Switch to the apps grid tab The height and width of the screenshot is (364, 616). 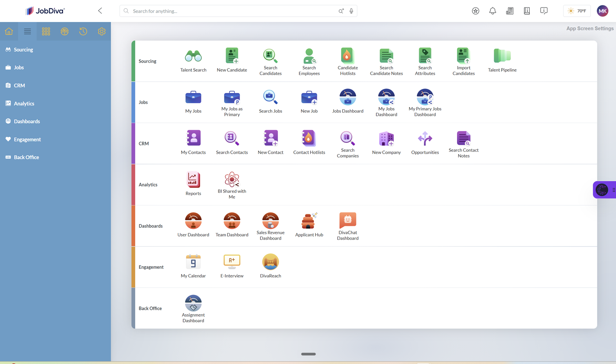tap(46, 31)
